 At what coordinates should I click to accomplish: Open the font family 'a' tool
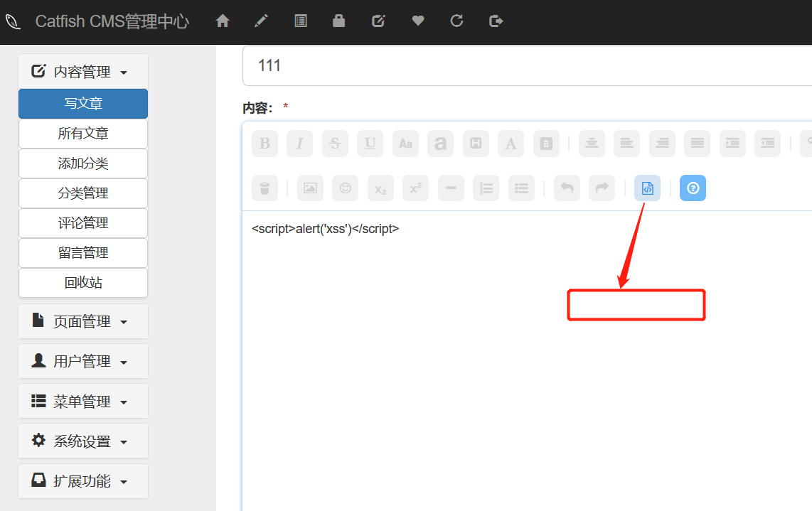[x=441, y=144]
